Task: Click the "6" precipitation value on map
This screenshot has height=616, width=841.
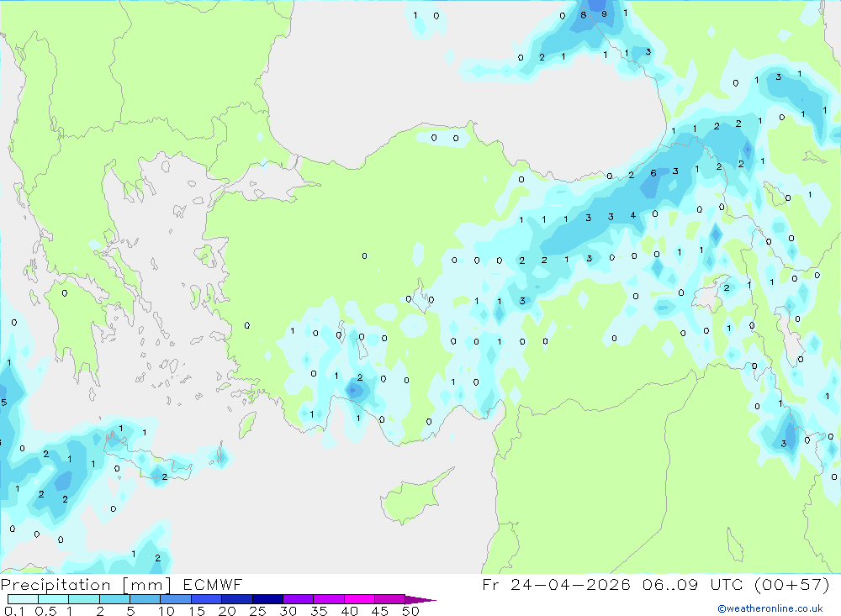Action: point(653,172)
